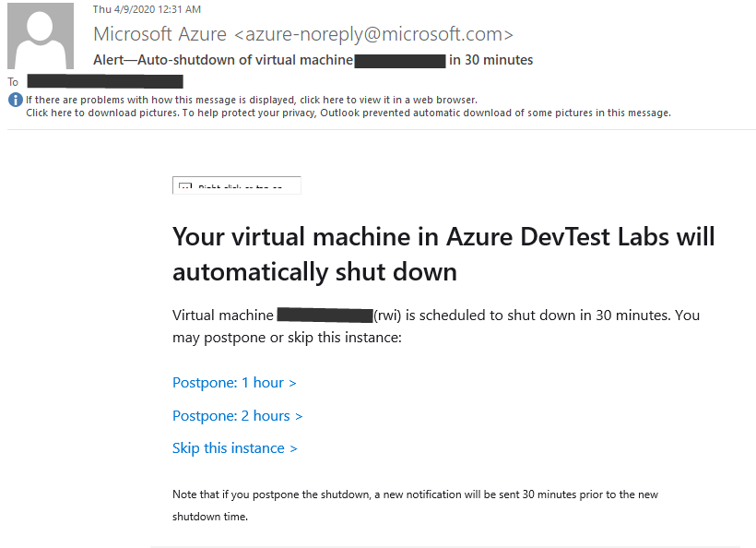Click the (rwi) lab name in the body text
This screenshot has height=548, width=756.
387,316
